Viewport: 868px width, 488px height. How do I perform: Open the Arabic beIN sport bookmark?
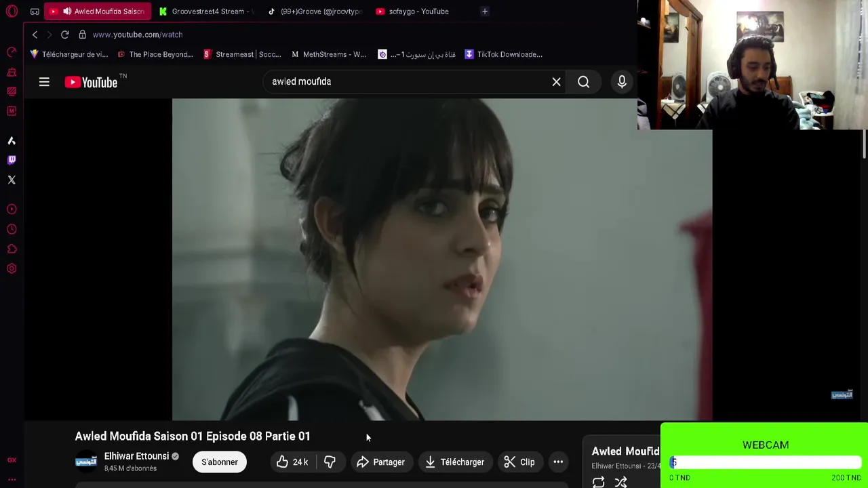(x=417, y=54)
